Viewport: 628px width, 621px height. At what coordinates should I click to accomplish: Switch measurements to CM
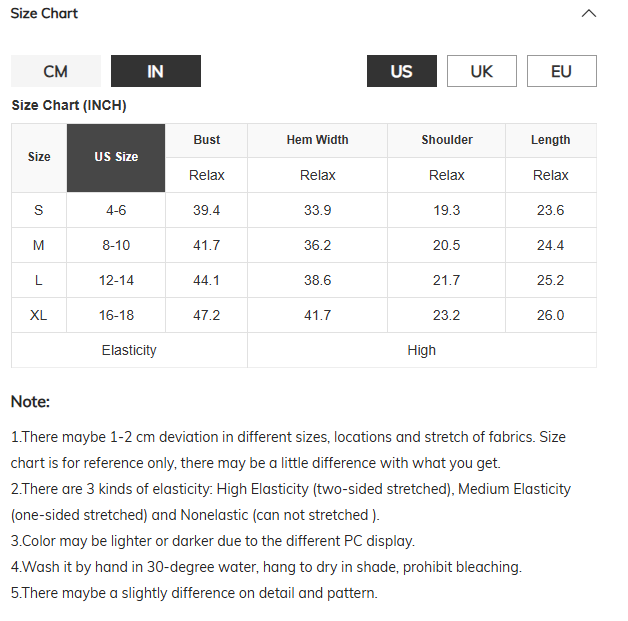click(x=56, y=71)
